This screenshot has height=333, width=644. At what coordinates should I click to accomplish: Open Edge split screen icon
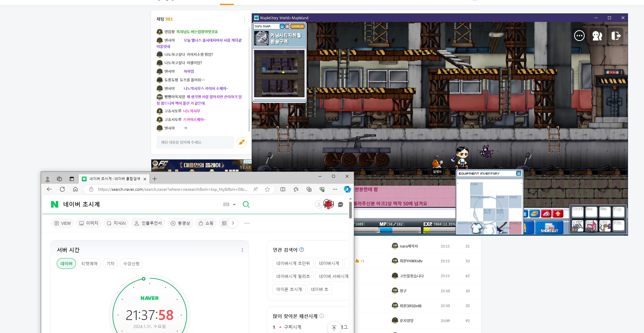[x=283, y=189]
